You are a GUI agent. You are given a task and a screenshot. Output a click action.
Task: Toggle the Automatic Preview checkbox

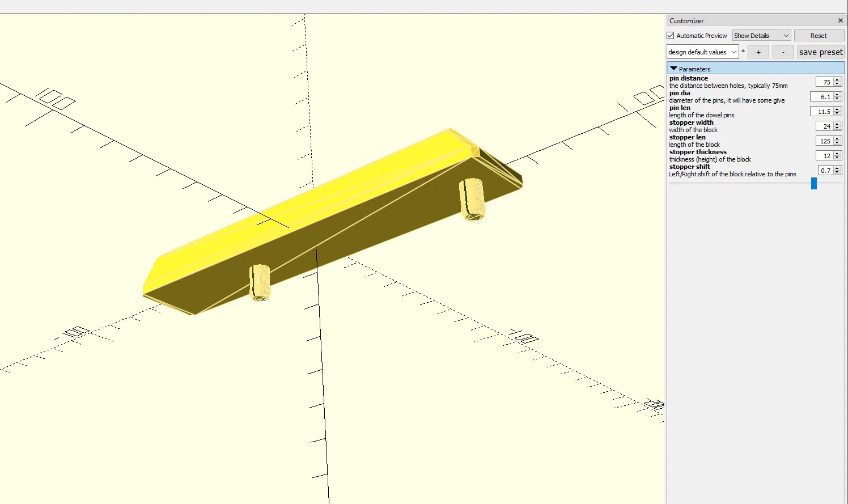(671, 36)
